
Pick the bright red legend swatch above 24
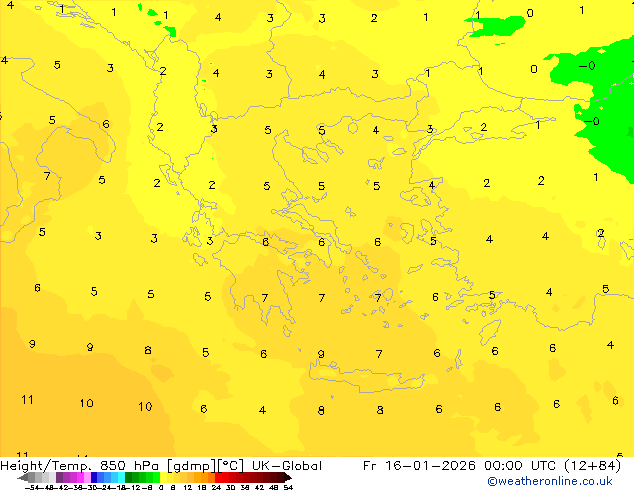tap(218, 477)
